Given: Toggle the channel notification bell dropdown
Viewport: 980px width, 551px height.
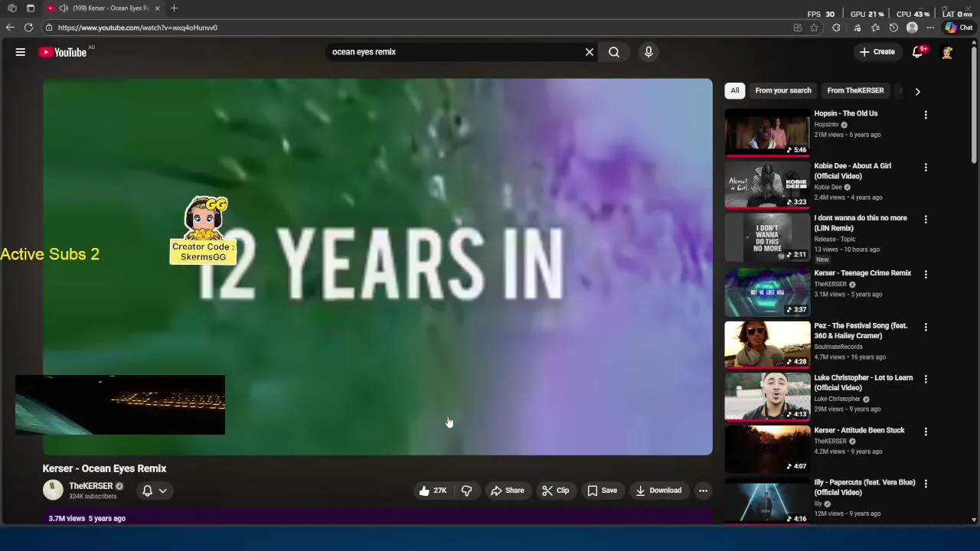Looking at the screenshot, I should (154, 491).
